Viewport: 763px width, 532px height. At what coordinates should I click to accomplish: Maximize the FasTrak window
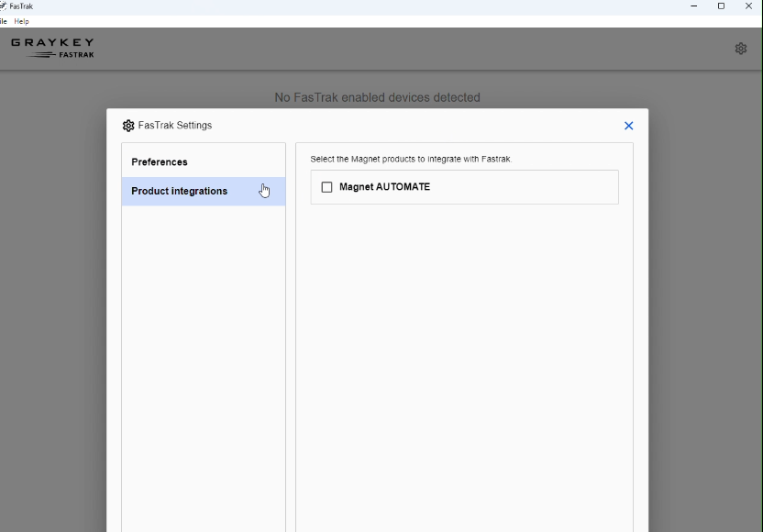coord(721,6)
